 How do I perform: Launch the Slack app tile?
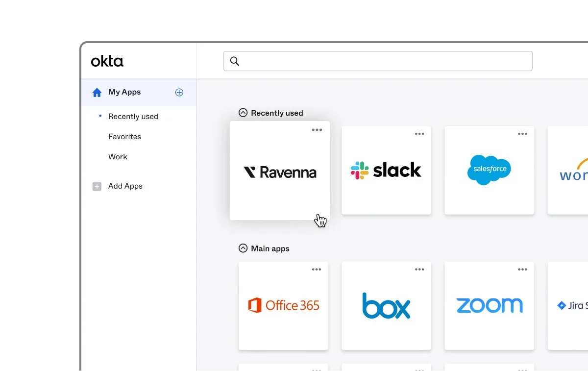386,171
